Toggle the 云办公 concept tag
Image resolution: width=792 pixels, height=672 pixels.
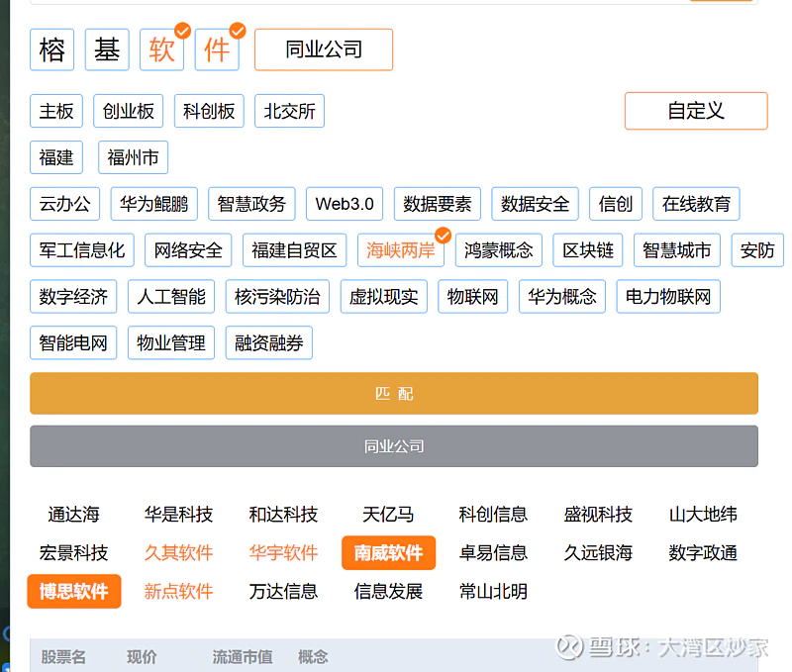(65, 204)
